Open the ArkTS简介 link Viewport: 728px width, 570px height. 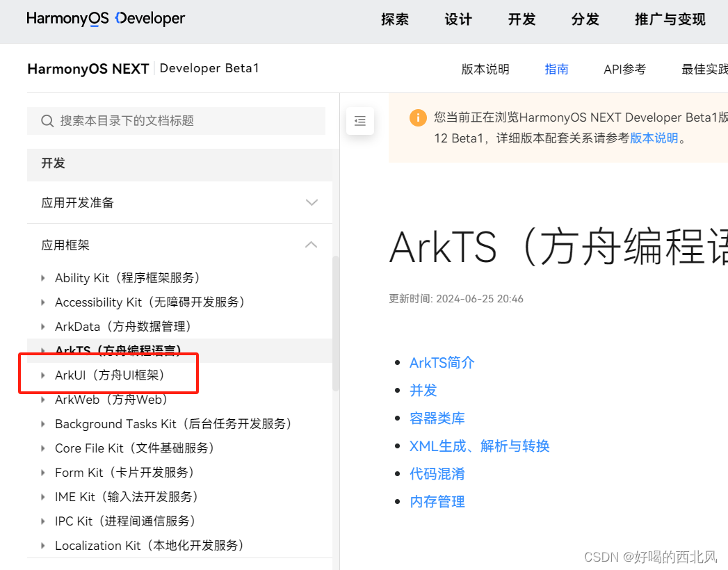(x=442, y=363)
